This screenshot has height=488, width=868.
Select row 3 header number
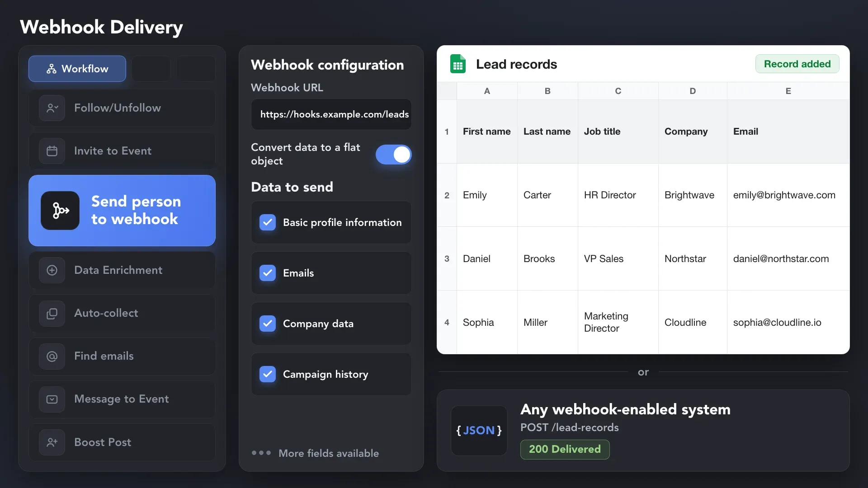click(x=447, y=258)
